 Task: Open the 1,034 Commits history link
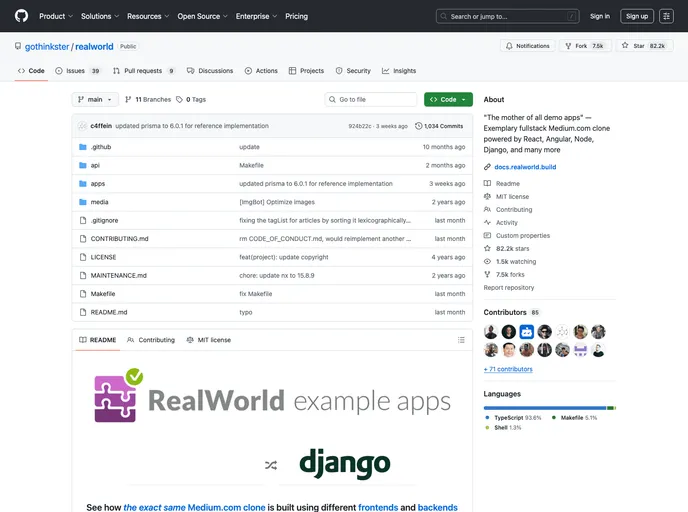coord(439,126)
